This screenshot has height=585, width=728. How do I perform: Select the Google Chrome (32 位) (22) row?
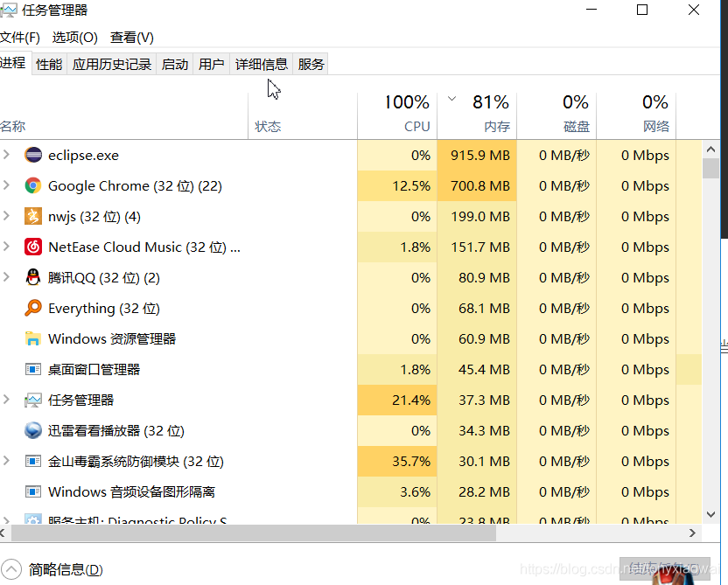(x=351, y=185)
